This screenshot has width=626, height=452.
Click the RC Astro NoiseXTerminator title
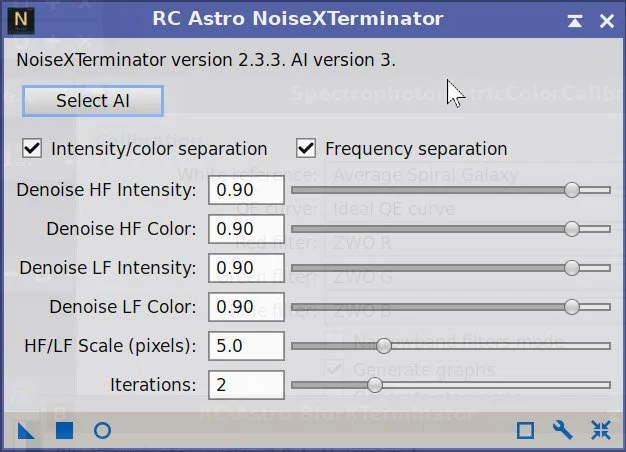coord(298,18)
